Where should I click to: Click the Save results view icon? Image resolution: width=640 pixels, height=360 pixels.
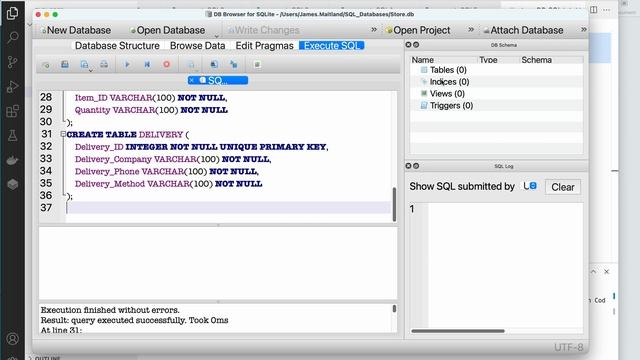[x=191, y=64]
